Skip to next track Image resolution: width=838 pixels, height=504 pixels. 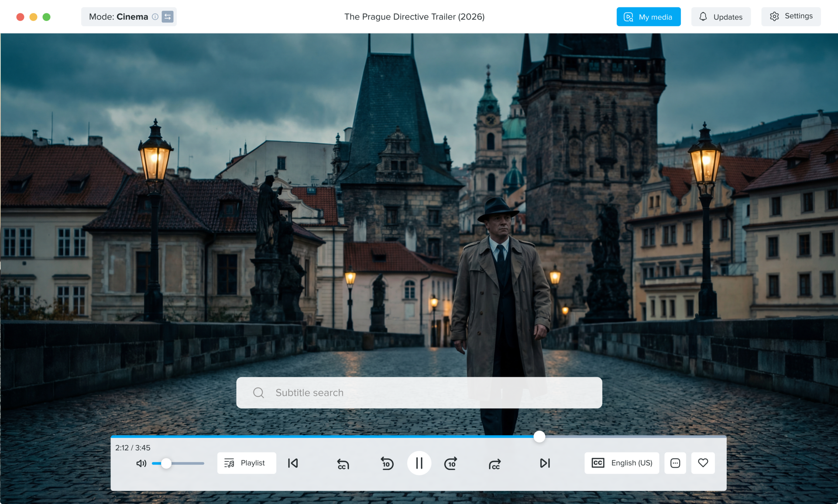click(x=545, y=463)
